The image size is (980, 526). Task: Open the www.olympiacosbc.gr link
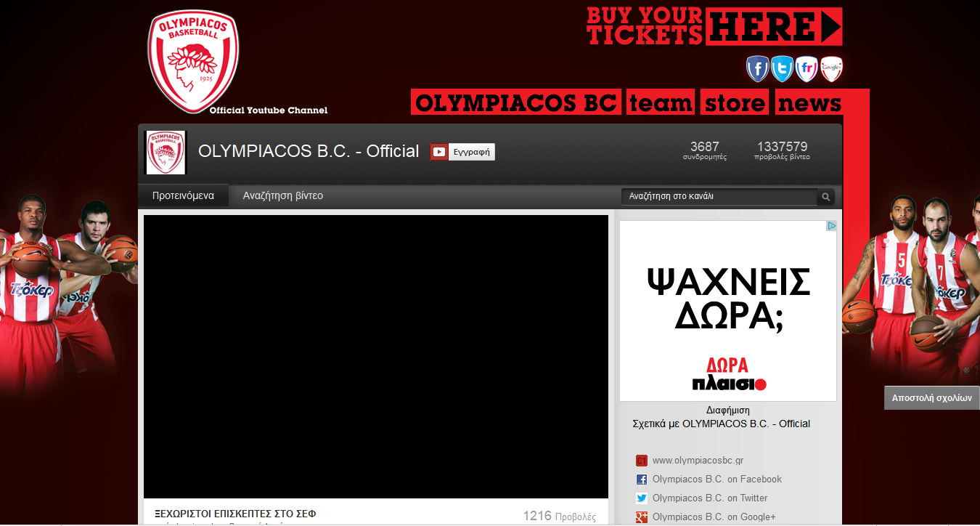pyautogui.click(x=698, y=461)
